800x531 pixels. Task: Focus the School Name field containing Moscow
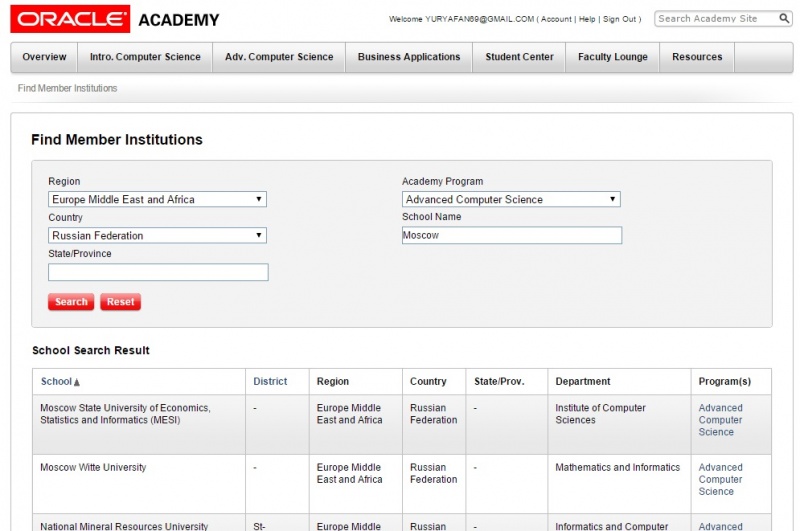click(512, 235)
